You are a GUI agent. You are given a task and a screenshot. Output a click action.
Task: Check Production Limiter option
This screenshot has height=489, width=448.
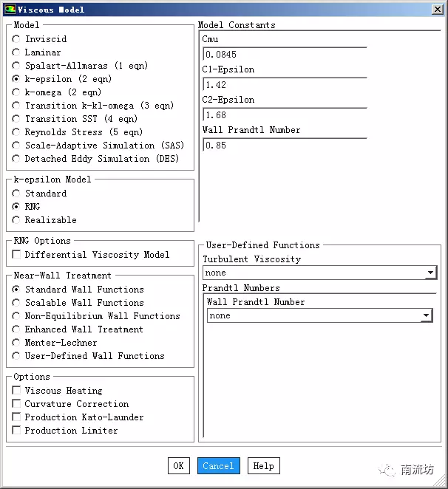coord(16,430)
